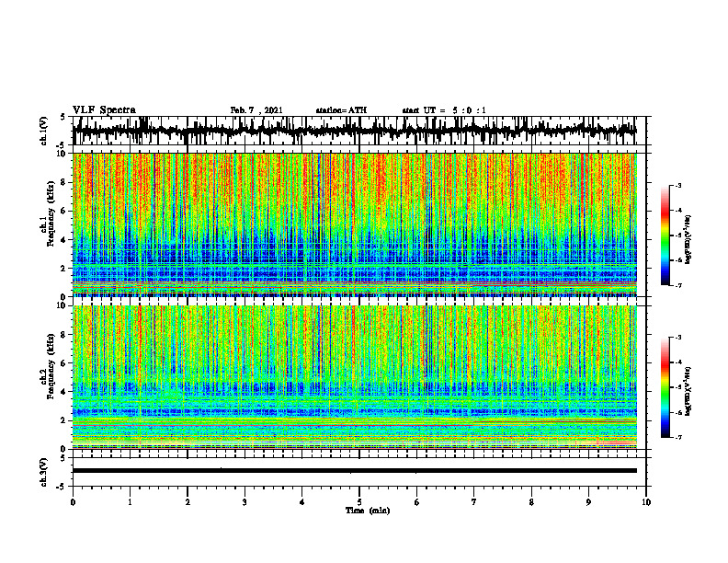Viewport: 728px width, 563px height.
Task: Click the ch.1 spectrogram panel
Action: (354, 224)
